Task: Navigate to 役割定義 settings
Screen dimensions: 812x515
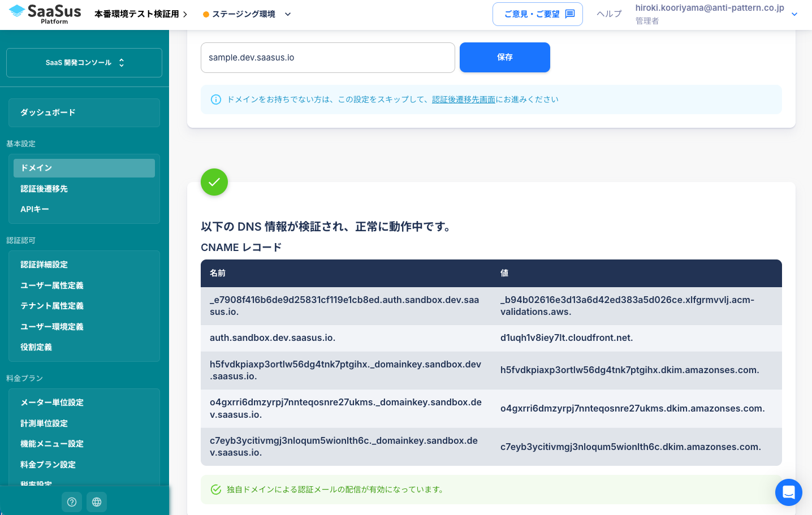Action: 36,347
